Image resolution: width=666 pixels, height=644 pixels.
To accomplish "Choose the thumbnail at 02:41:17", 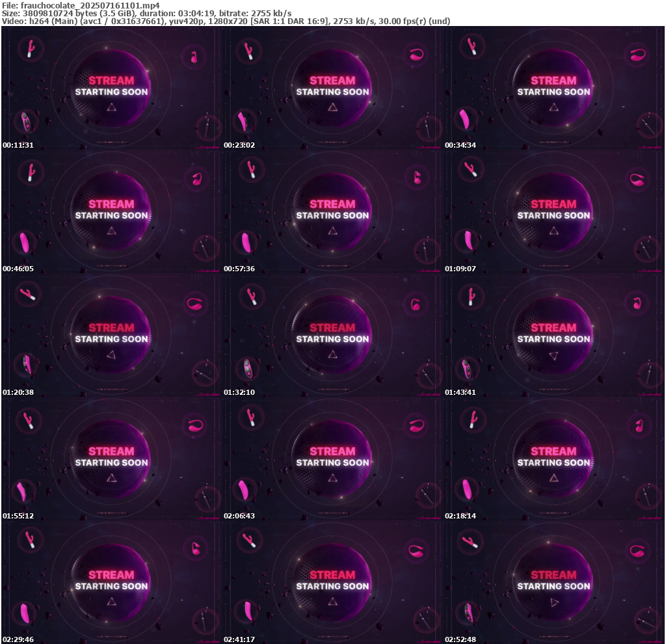I will [333, 582].
